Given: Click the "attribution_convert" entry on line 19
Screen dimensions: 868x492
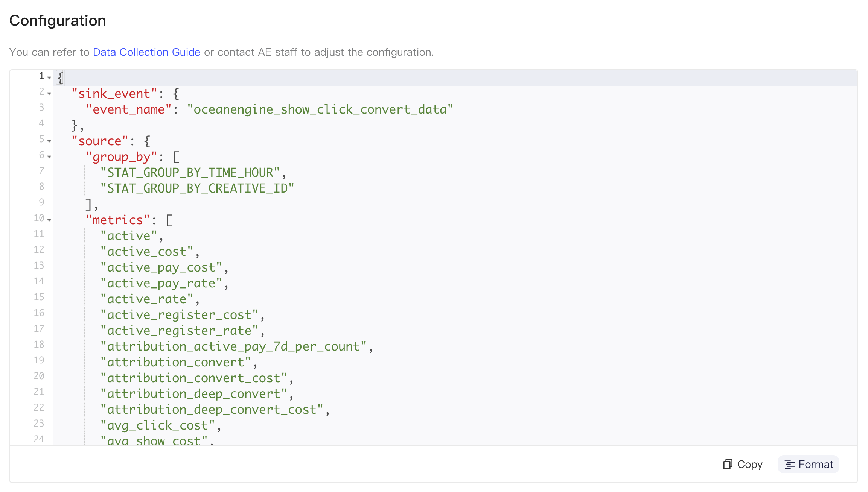Looking at the screenshot, I should 176,362.
